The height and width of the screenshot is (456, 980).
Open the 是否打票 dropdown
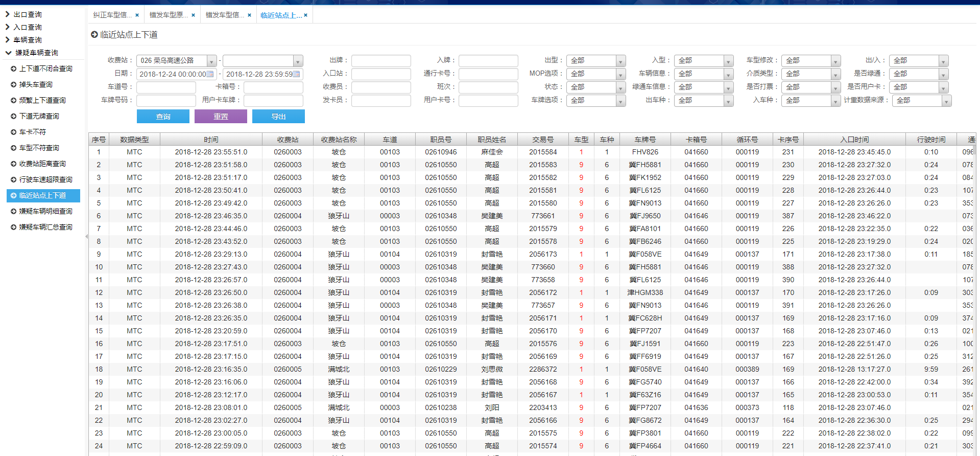pyautogui.click(x=835, y=87)
